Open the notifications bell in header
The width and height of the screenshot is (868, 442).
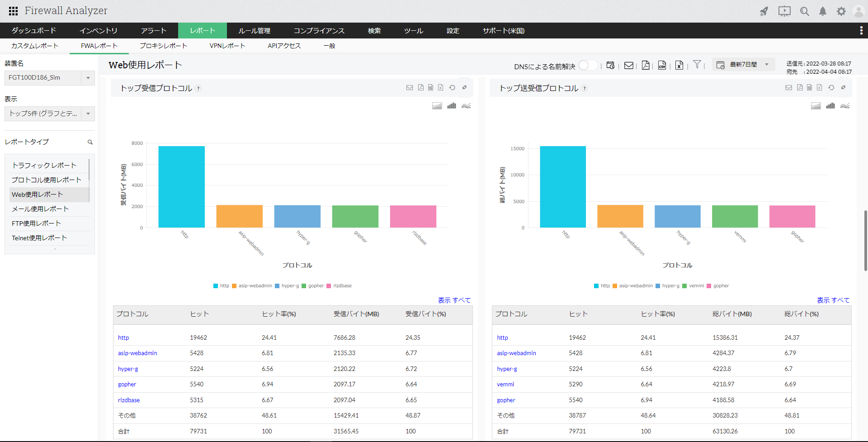click(x=823, y=11)
